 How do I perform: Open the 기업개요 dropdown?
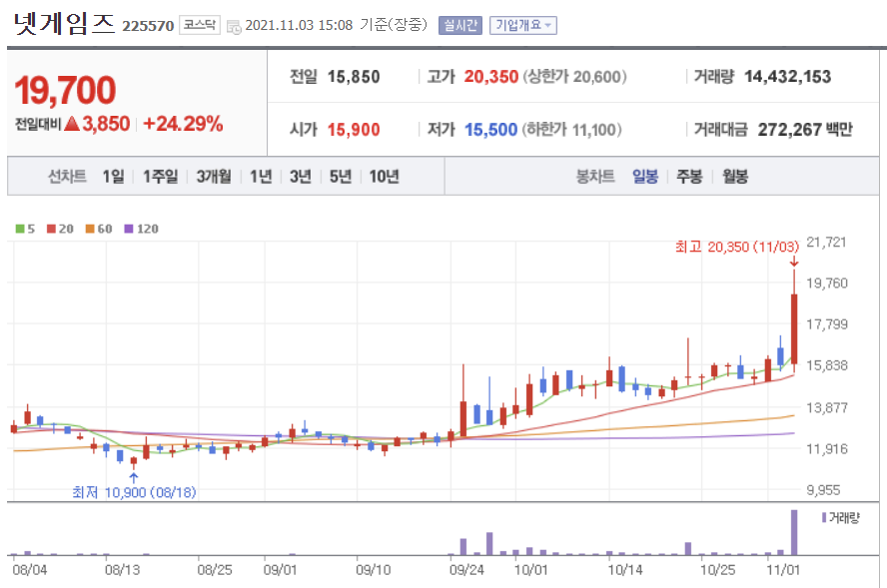[523, 25]
